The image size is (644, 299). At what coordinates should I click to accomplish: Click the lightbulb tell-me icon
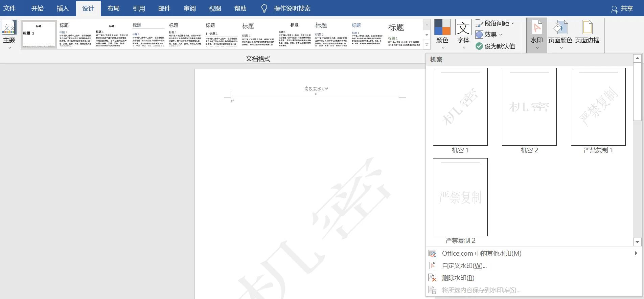click(264, 8)
